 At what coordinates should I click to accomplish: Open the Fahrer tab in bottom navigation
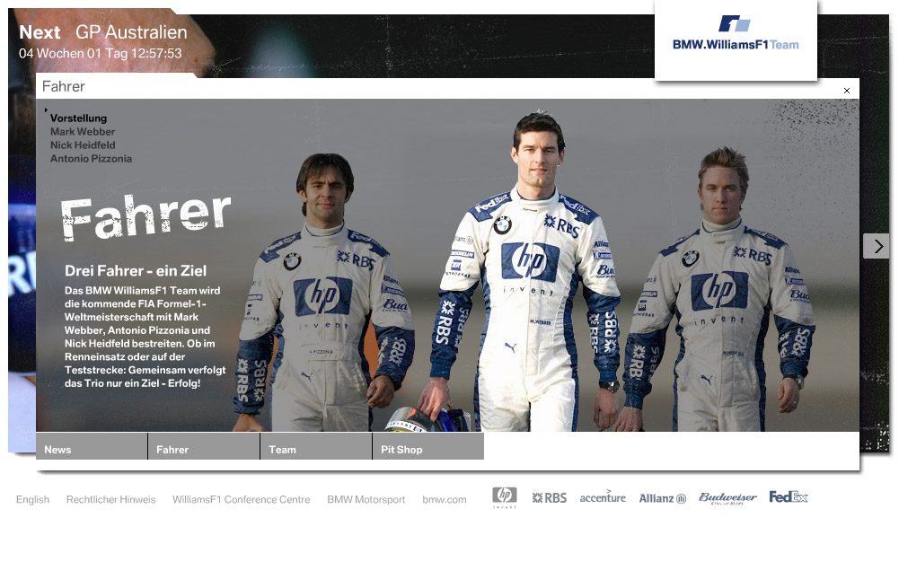point(204,446)
